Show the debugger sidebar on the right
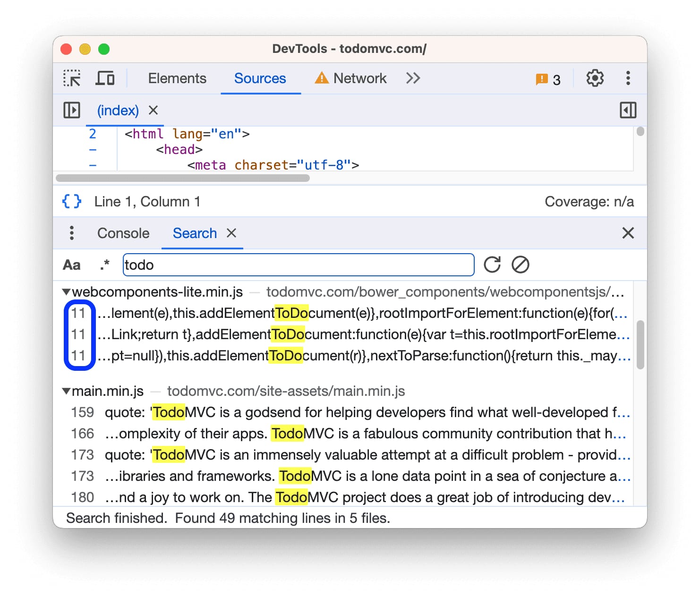This screenshot has width=700, height=598. (x=628, y=111)
